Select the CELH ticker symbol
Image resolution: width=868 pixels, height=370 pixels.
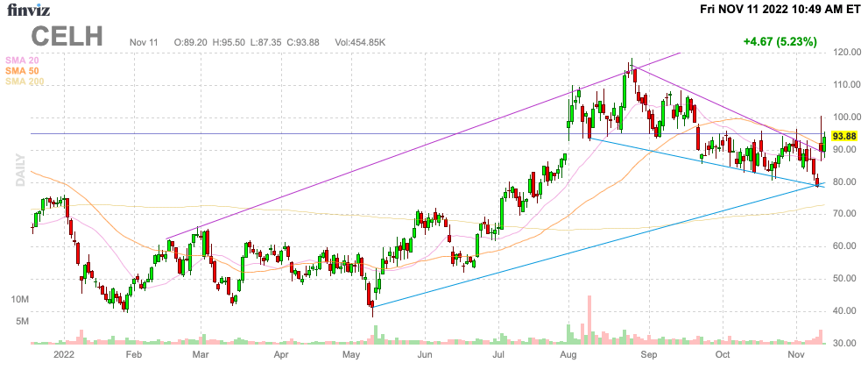67,37
